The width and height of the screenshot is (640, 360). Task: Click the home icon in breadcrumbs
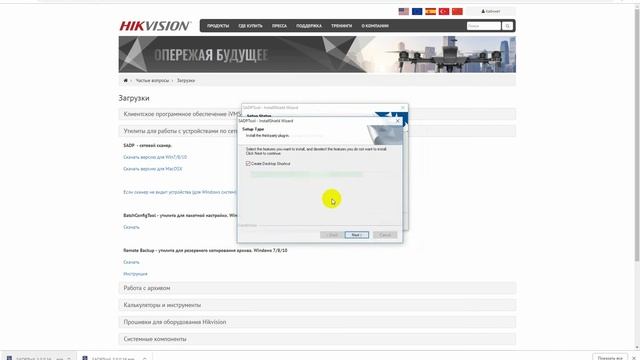126,80
